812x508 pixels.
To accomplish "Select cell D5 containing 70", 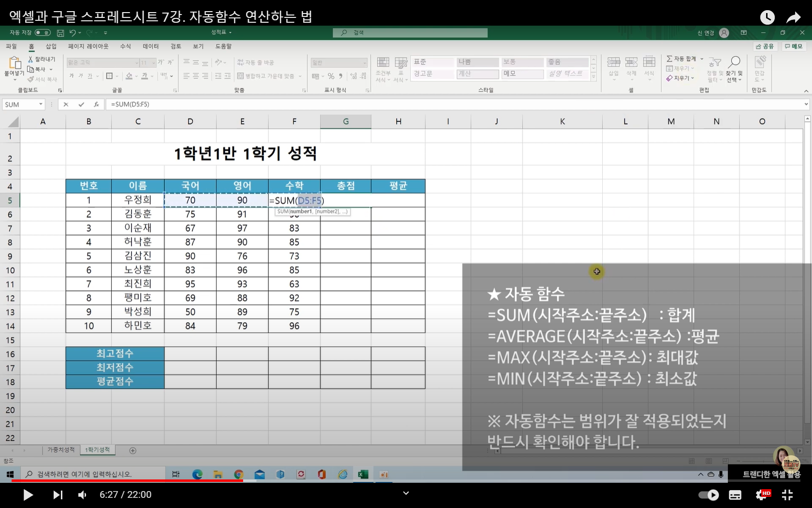I will point(190,200).
